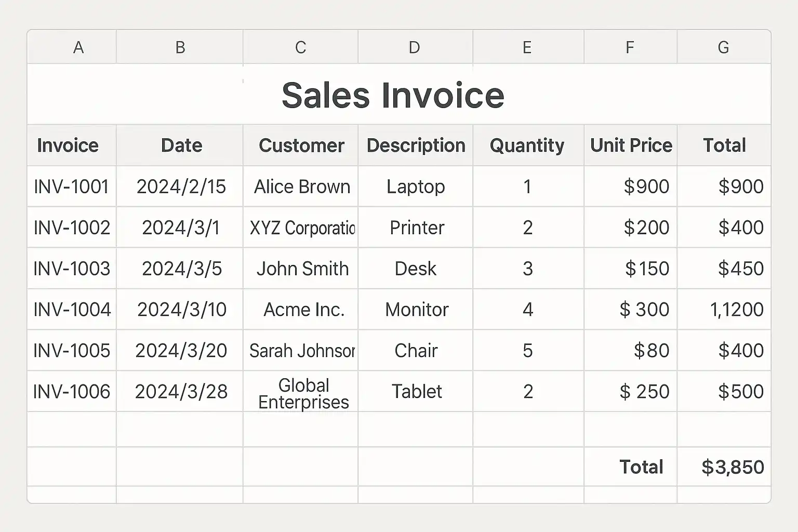
Task: Click the INV-1005 invoice cell
Action: (x=72, y=351)
